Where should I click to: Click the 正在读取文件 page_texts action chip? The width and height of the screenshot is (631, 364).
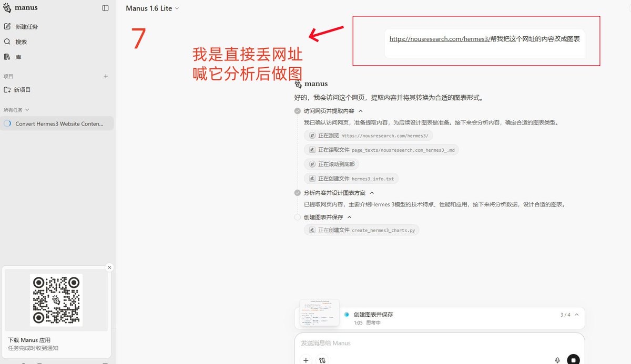(381, 150)
